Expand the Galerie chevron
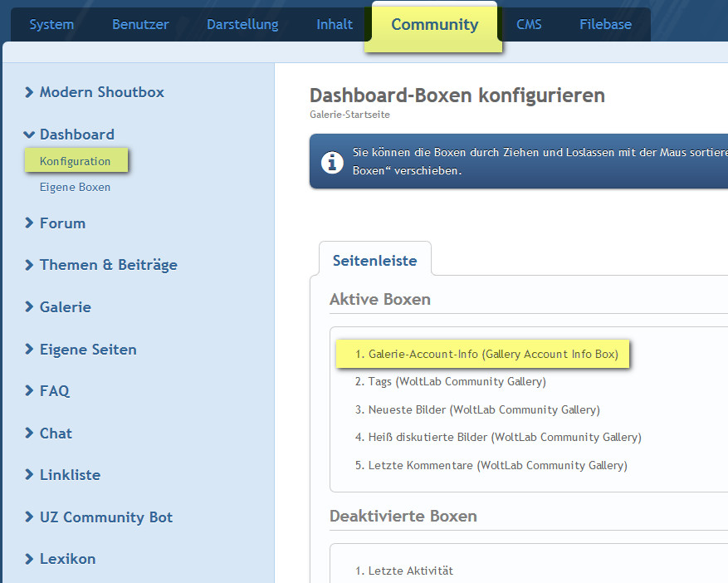This screenshot has width=728, height=583. click(29, 307)
